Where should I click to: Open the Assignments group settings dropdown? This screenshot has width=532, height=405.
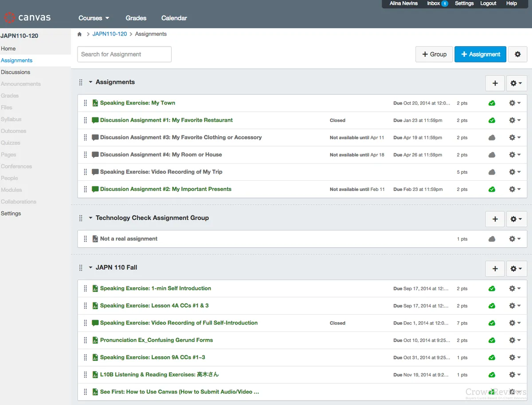516,83
